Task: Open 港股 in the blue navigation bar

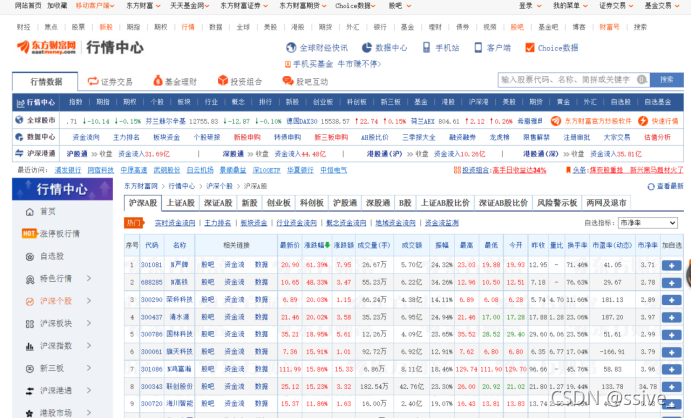Action: pos(448,102)
